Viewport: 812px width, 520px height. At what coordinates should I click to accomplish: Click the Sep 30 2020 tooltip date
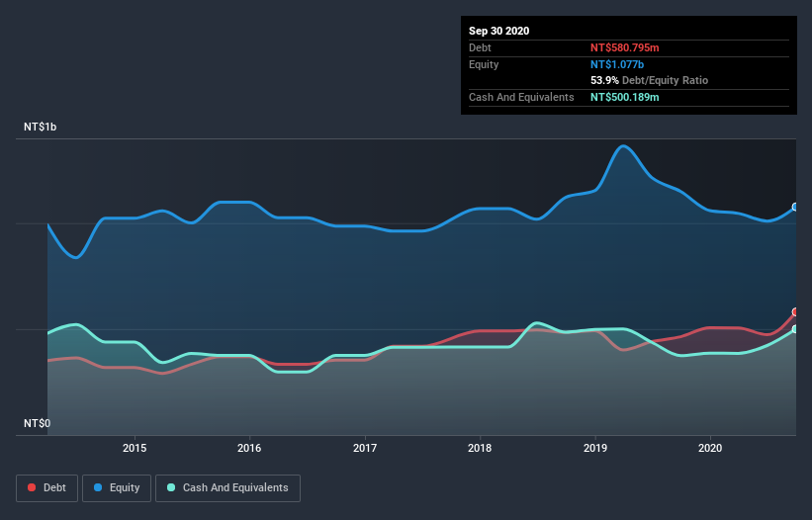tap(499, 31)
